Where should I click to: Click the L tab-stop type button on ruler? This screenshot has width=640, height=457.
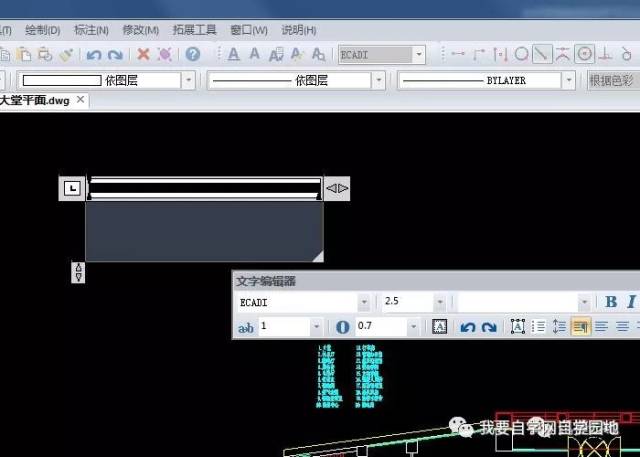(x=72, y=188)
